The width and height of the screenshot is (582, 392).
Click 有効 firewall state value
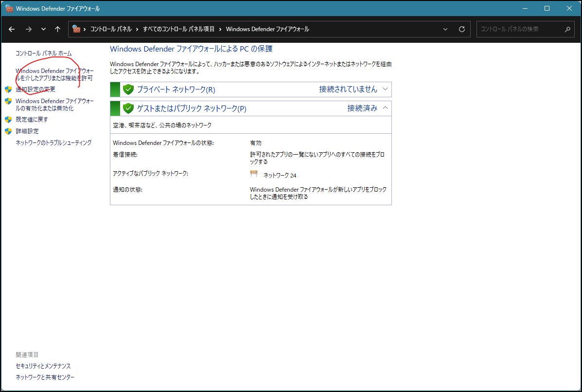[x=256, y=143]
